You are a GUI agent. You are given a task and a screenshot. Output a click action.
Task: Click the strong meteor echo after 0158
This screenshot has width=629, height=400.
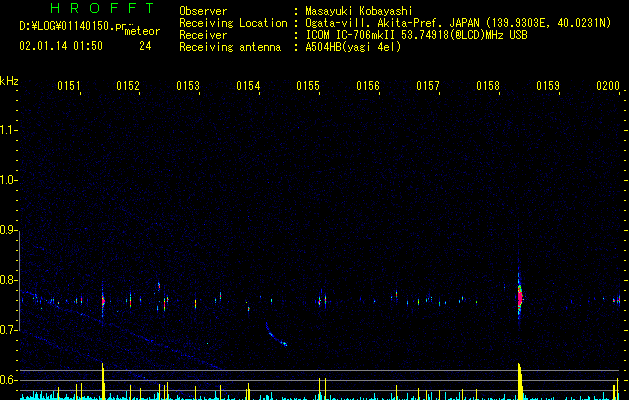pyautogui.click(x=520, y=298)
